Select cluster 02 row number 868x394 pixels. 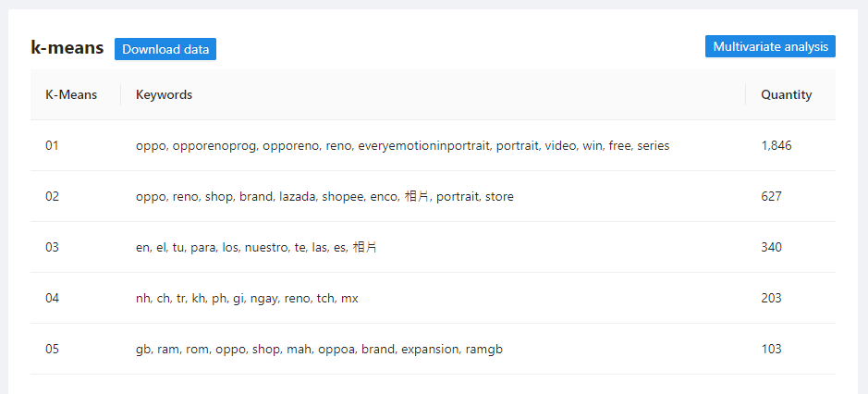point(52,196)
